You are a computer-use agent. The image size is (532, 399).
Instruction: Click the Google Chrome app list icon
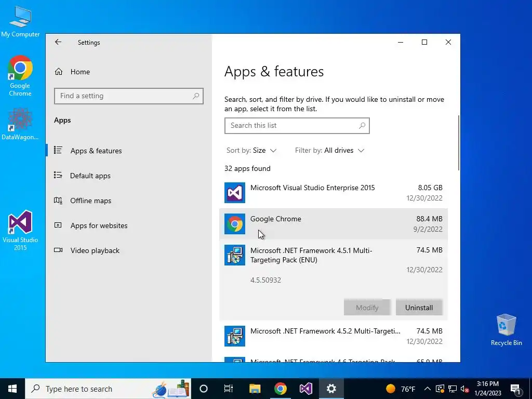[x=234, y=224]
